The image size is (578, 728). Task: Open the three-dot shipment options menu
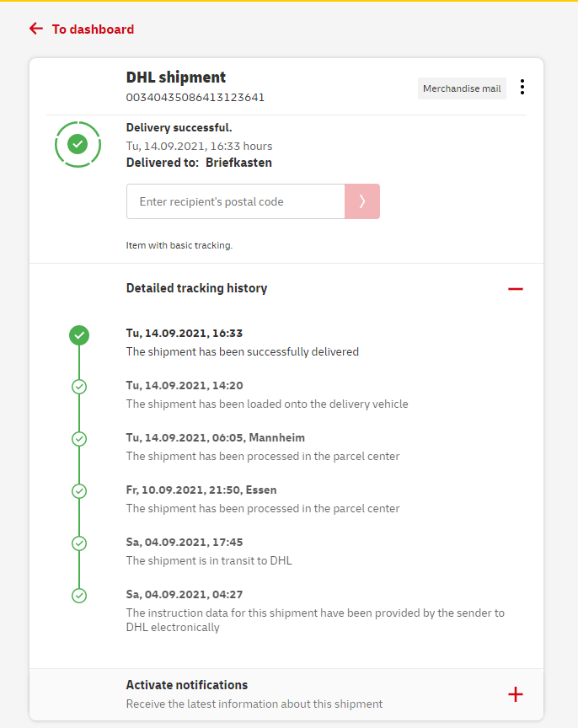(x=522, y=87)
